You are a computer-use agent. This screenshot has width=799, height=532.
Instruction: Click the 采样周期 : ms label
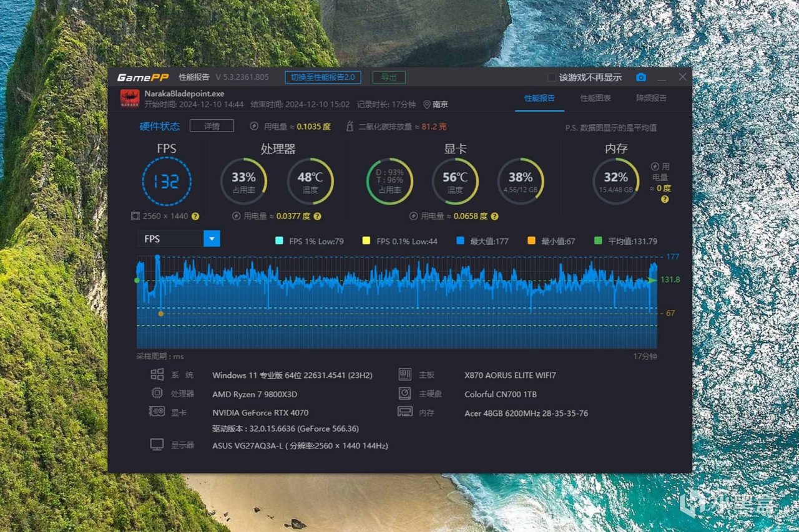point(160,357)
